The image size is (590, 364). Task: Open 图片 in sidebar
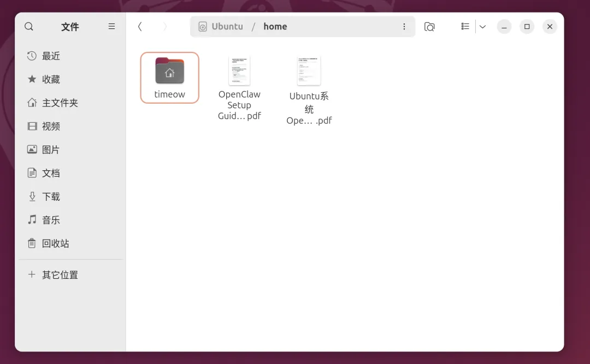[x=51, y=150]
